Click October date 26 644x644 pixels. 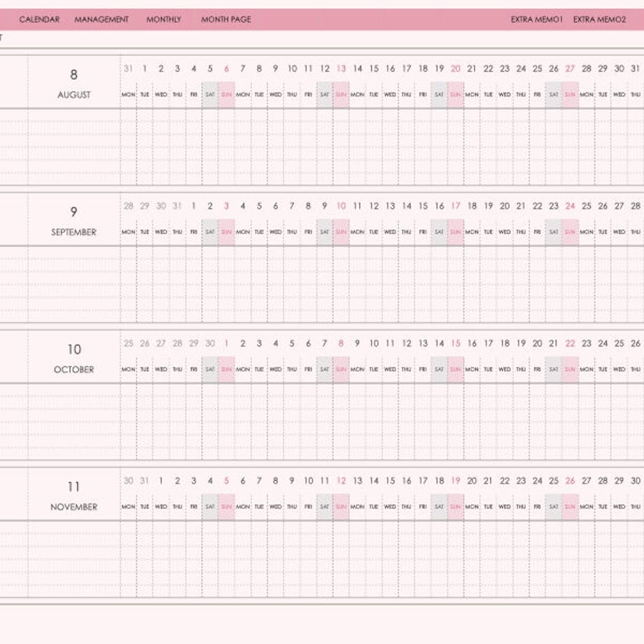[x=636, y=344]
